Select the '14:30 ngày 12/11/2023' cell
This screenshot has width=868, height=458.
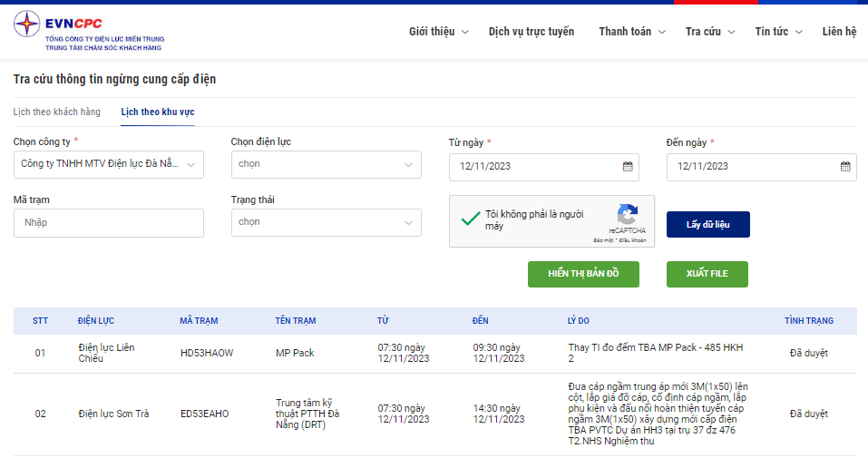[498, 414]
